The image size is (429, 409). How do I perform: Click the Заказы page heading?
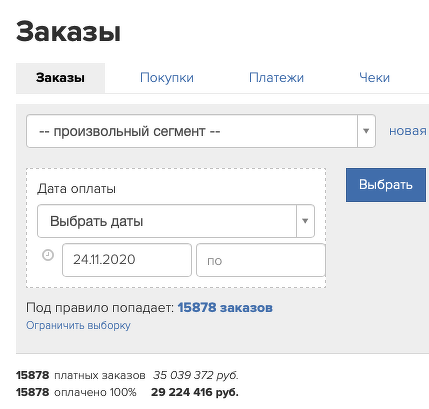68,32
